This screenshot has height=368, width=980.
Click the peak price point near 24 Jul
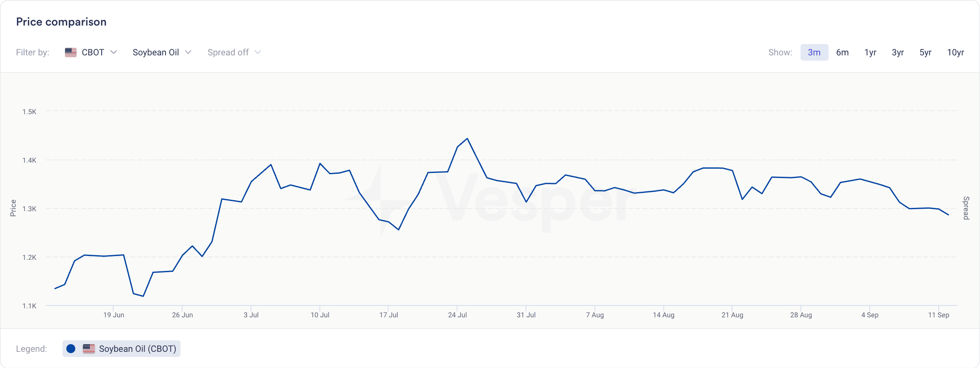[x=467, y=139]
